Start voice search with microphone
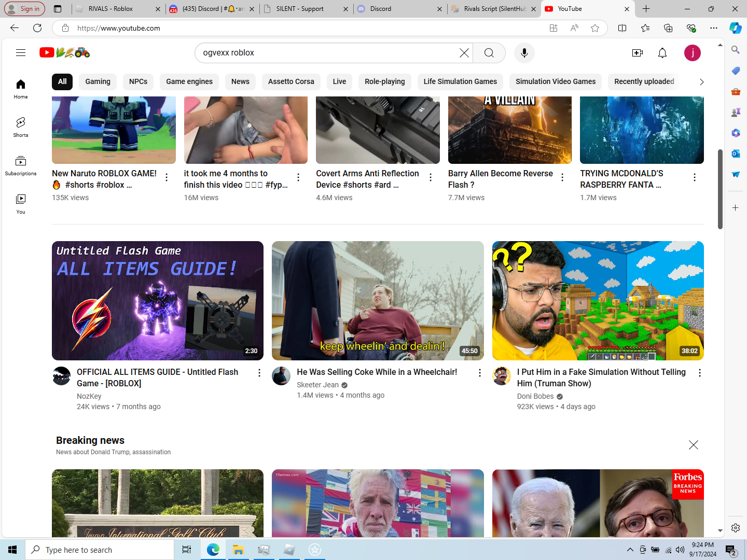 click(524, 53)
